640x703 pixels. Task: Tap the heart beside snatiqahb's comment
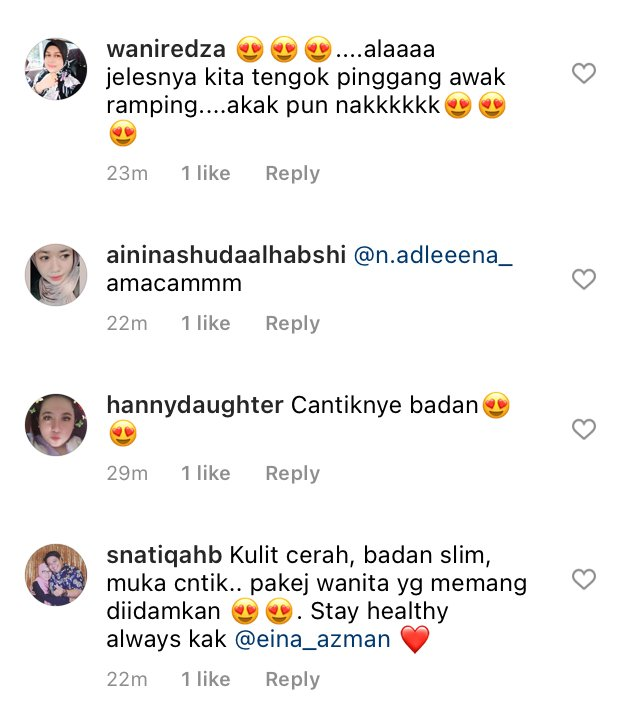click(x=583, y=579)
